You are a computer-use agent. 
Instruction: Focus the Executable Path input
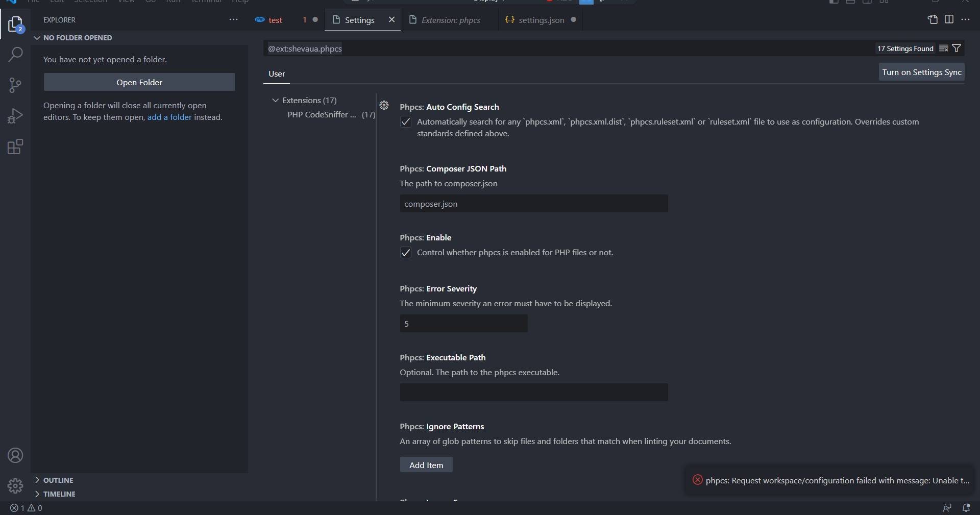pyautogui.click(x=534, y=393)
